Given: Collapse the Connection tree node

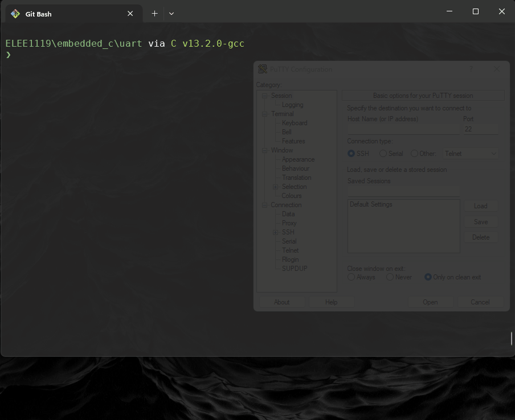Looking at the screenshot, I should click(264, 205).
